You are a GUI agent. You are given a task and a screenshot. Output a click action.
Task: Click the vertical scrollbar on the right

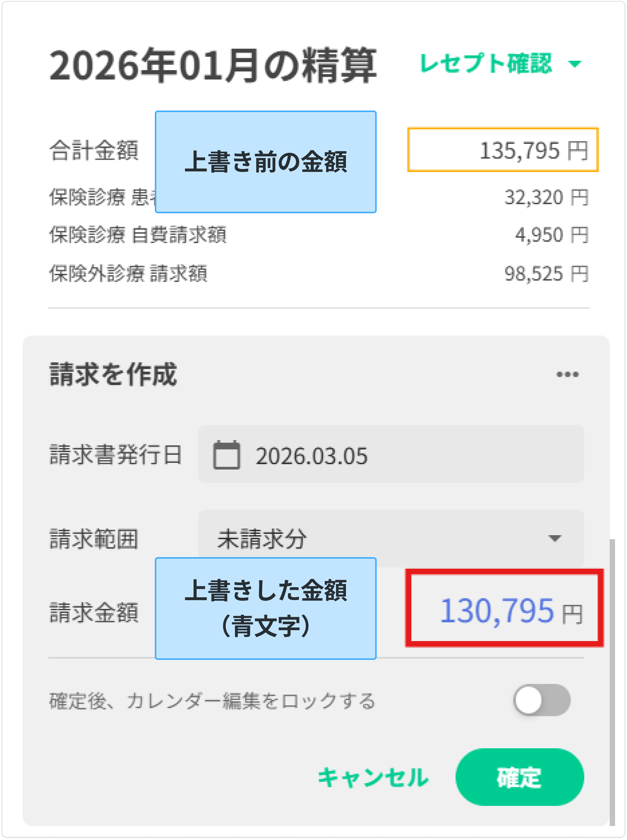pyautogui.click(x=612, y=683)
